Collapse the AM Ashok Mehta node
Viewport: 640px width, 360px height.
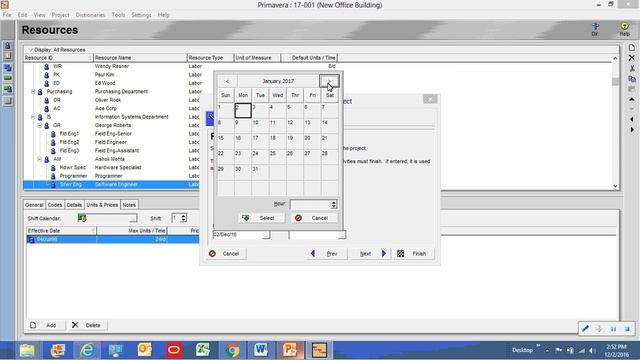[x=40, y=159]
